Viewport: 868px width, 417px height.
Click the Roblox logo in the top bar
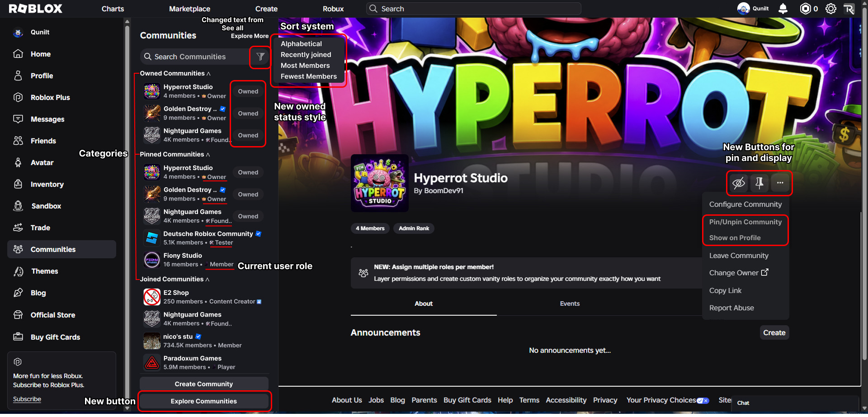pos(36,9)
